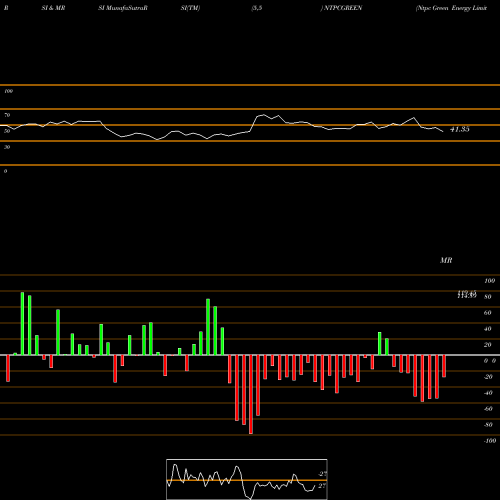Screen dimensions: 500x500
Task: Click the SI MunafaSutraR header text
Action: pyautogui.click(x=123, y=8)
